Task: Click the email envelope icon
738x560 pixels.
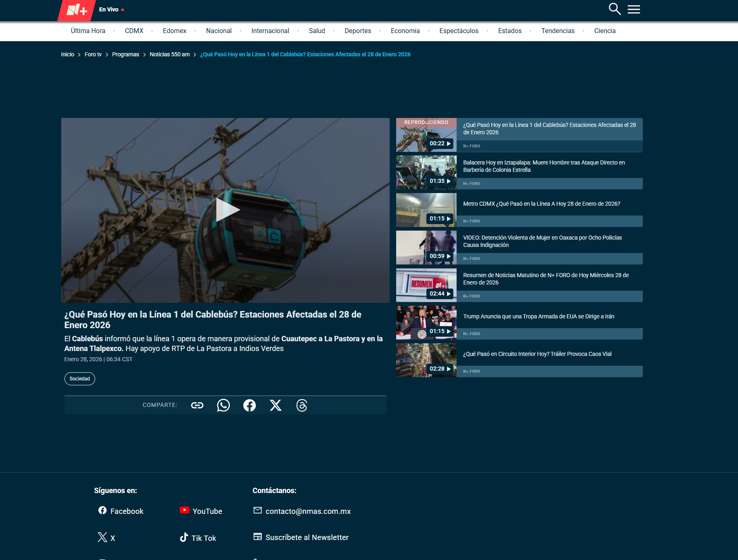Action: pos(258,510)
